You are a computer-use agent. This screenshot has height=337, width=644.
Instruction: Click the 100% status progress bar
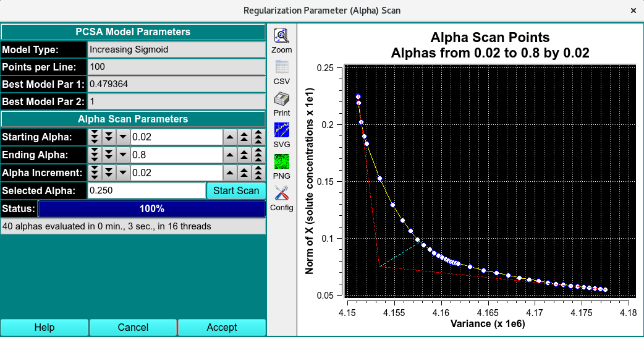(x=152, y=208)
